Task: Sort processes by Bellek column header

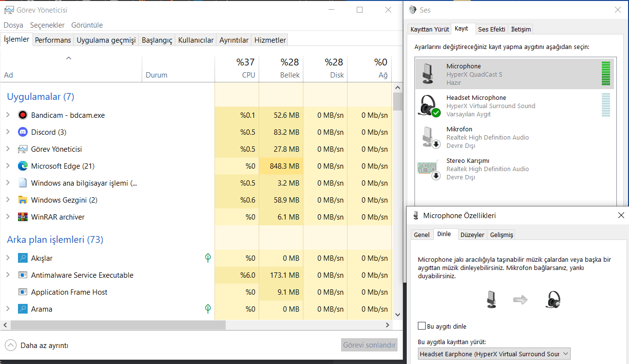Action: click(x=281, y=68)
